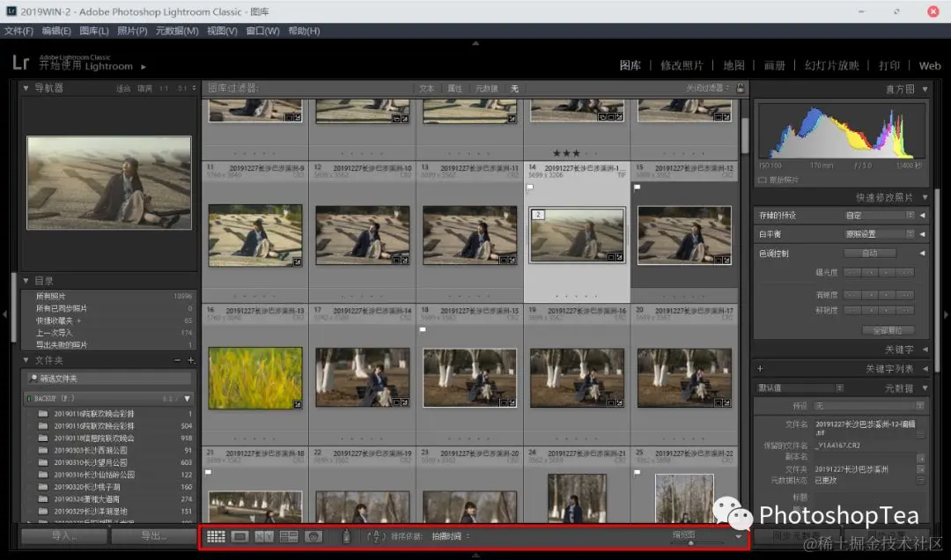The height and width of the screenshot is (560, 951).
Task: Switch to Grid view in the toolbar
Action: click(x=216, y=536)
